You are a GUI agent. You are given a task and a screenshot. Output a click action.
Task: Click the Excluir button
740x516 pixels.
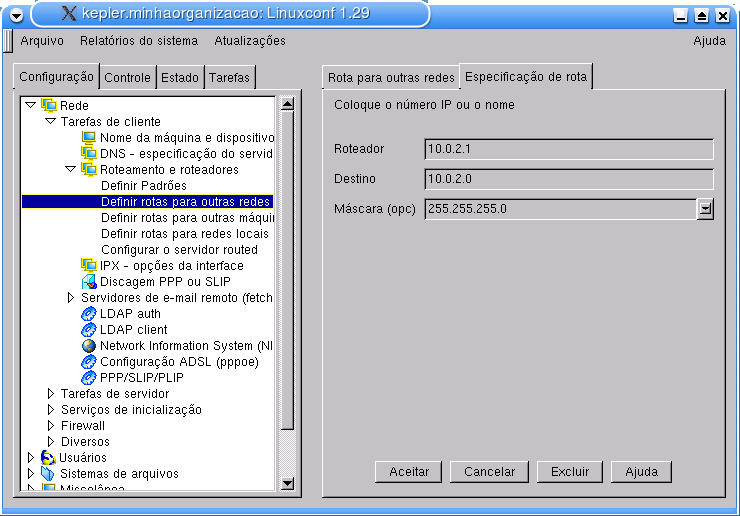tap(570, 472)
